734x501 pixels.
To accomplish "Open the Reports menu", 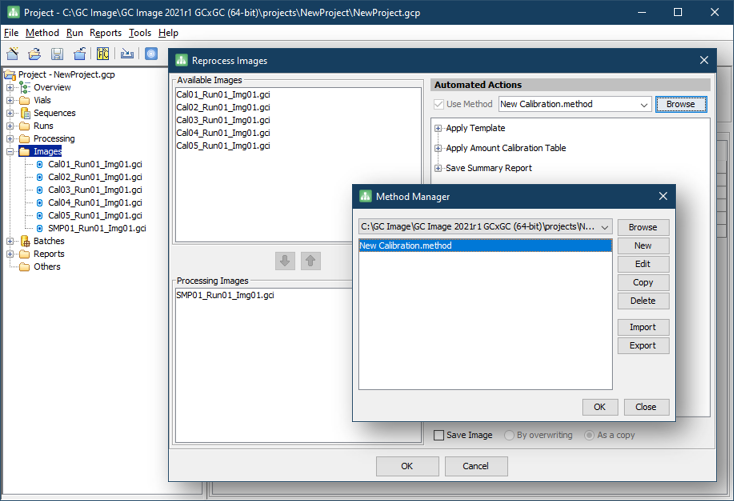I will click(x=105, y=33).
